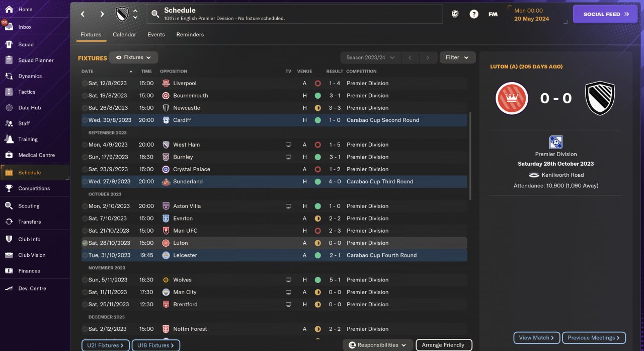Toggle the checkmark on Cardiff fixture row
The width and height of the screenshot is (644, 351).
click(x=85, y=120)
